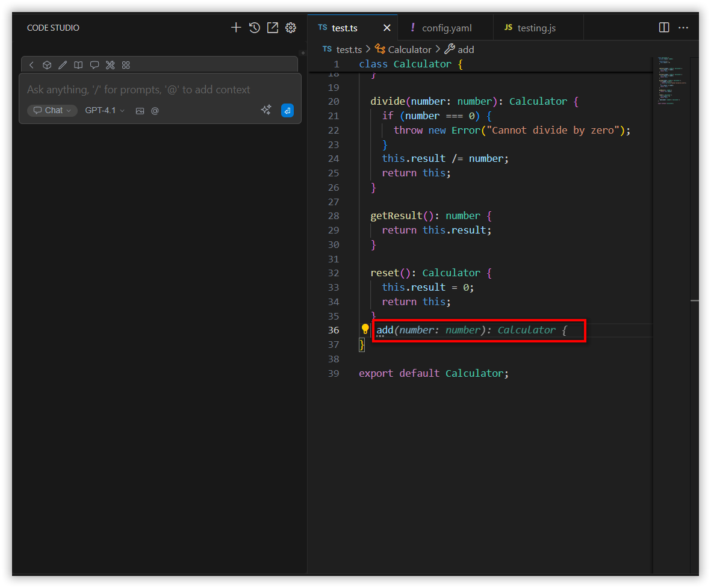Click the open book icon in chat toolbar

coord(78,65)
